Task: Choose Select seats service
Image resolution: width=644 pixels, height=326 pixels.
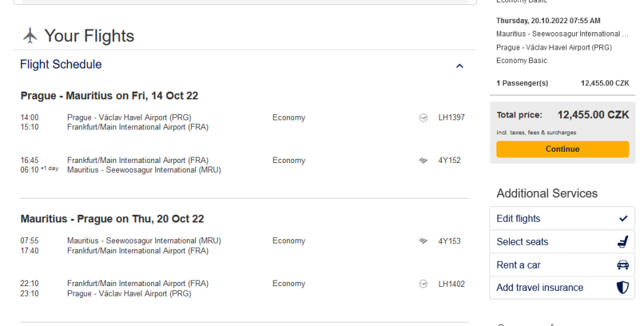Action: pos(522,242)
